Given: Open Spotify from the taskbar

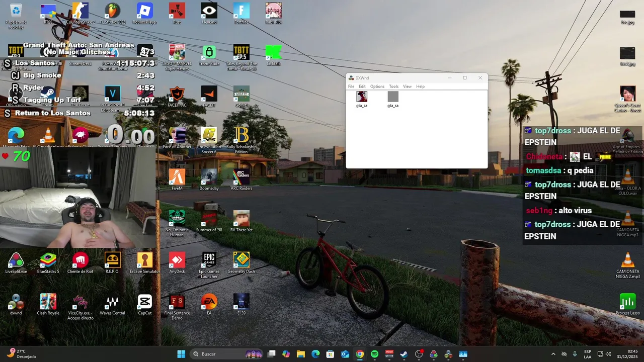Looking at the screenshot, I should tap(374, 354).
